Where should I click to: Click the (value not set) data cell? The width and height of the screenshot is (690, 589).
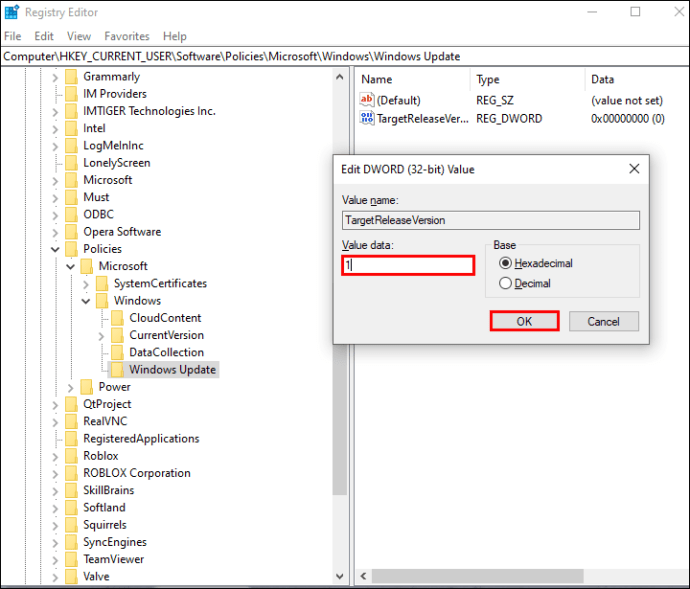coord(627,100)
